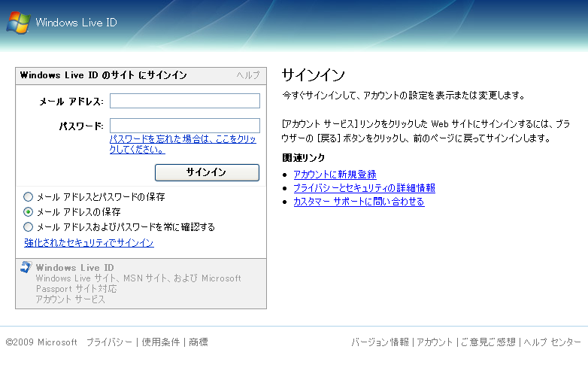Click プライバシー in the footer
Image resolution: width=588 pixels, height=392 pixels.
[x=109, y=342]
